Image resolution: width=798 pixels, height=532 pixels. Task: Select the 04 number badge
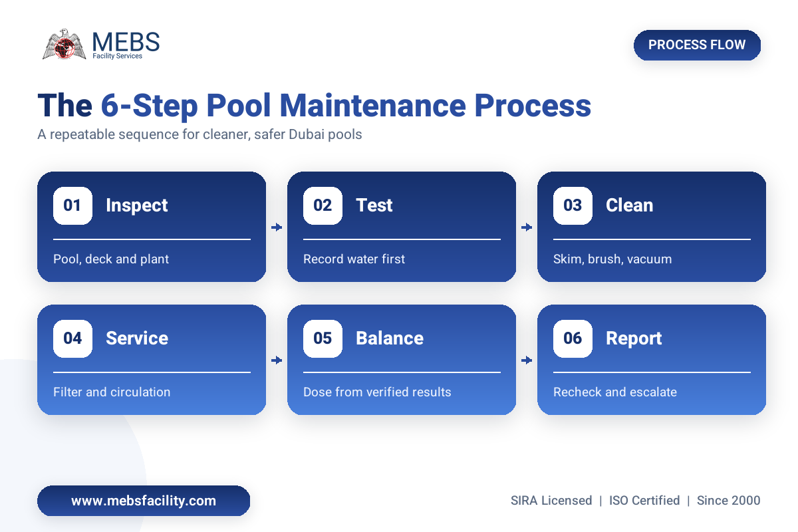(x=72, y=338)
